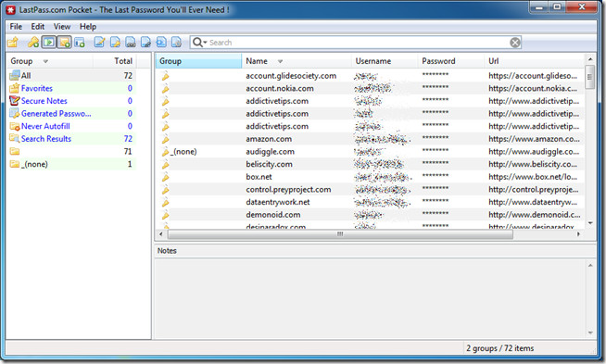Click the add new key entry icon
Image resolution: width=606 pixels, height=364 pixels.
point(33,42)
